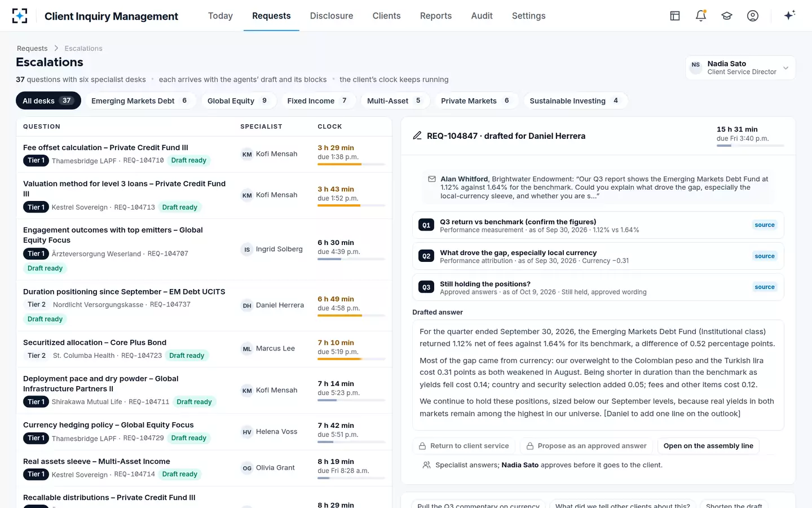
Task: Expand the Nadia Sato role dropdown
Action: pos(740,68)
